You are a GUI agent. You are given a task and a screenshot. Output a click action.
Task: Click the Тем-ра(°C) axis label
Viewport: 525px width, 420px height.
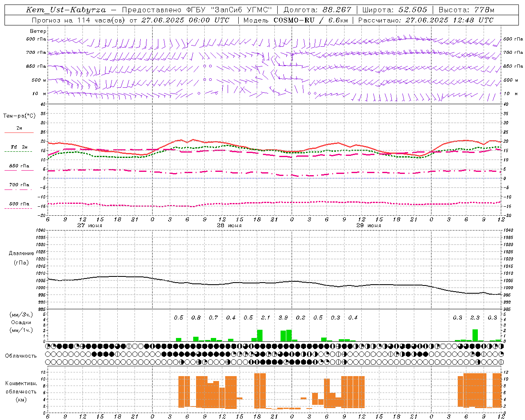(19, 116)
